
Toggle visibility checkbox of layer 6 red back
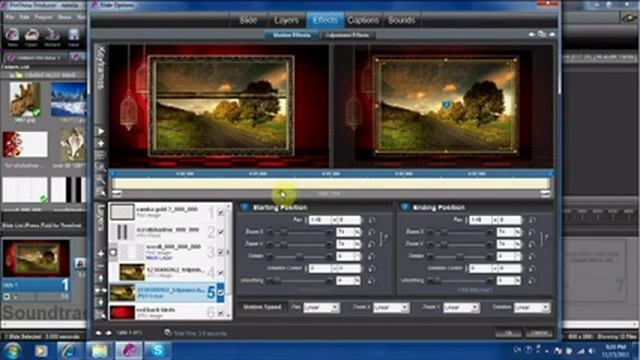coord(221,313)
